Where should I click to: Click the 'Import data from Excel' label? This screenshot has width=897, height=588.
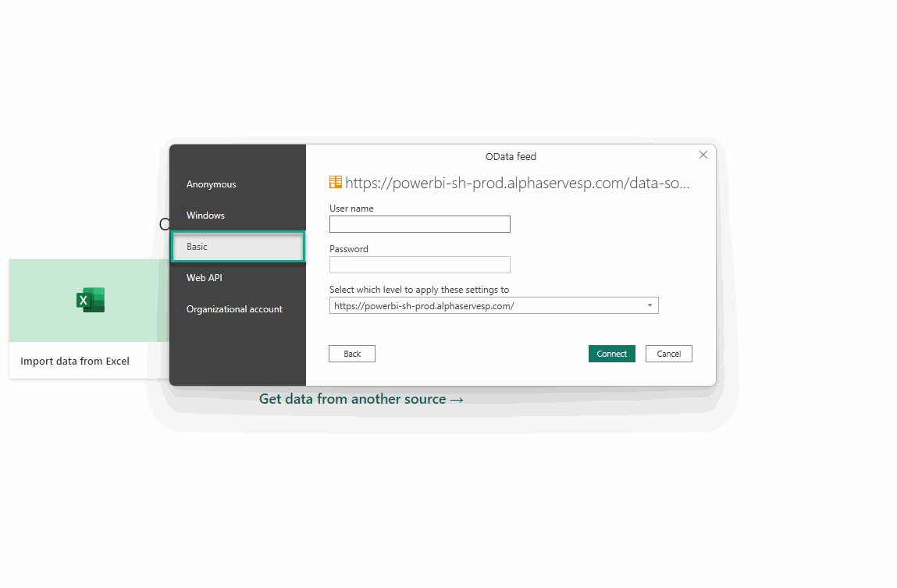coord(75,361)
